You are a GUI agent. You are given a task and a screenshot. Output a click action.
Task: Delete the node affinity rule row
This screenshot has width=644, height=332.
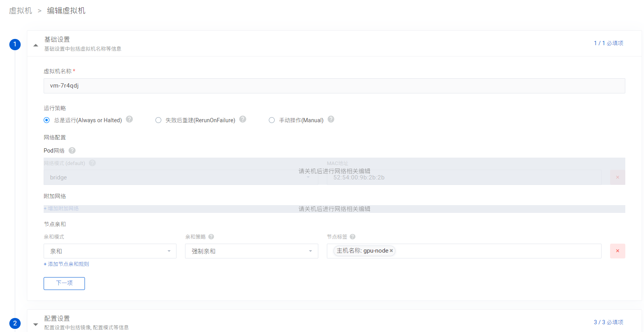[x=617, y=251]
